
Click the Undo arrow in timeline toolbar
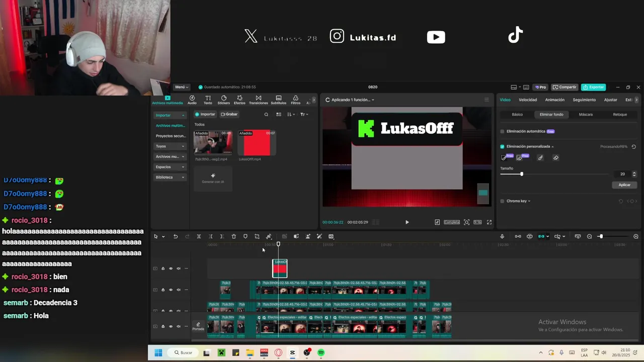[176, 236]
